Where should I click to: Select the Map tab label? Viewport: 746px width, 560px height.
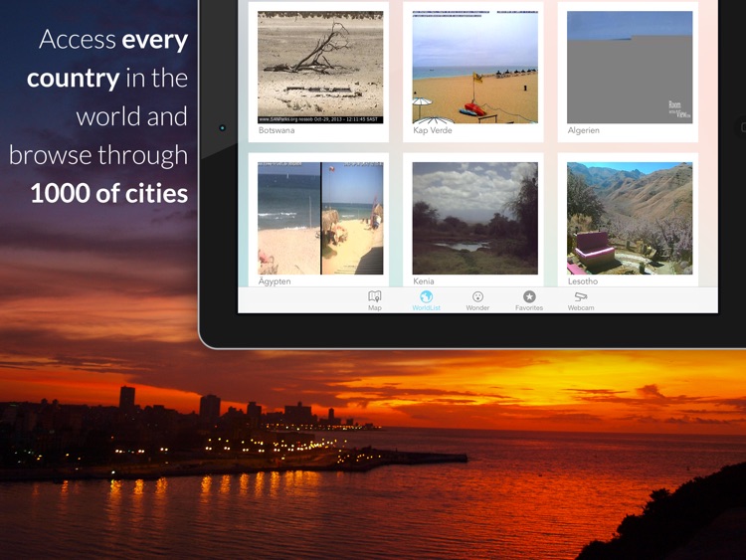tap(375, 307)
